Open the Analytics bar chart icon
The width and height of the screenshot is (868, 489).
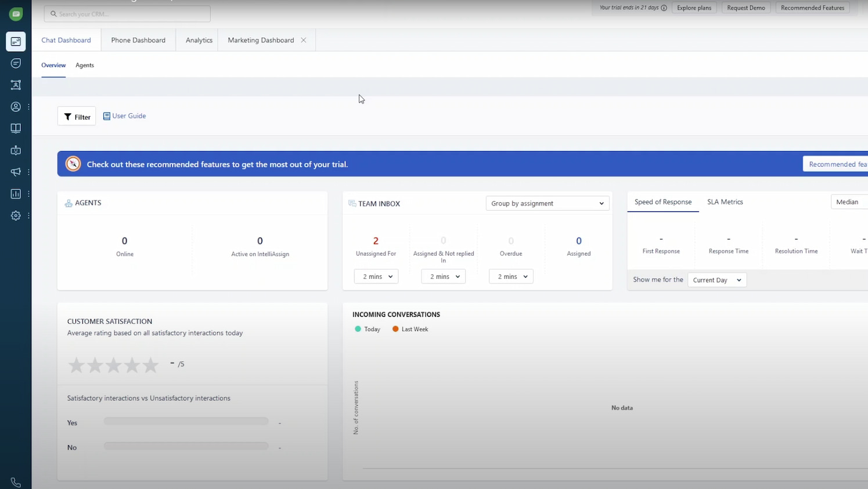tap(16, 193)
